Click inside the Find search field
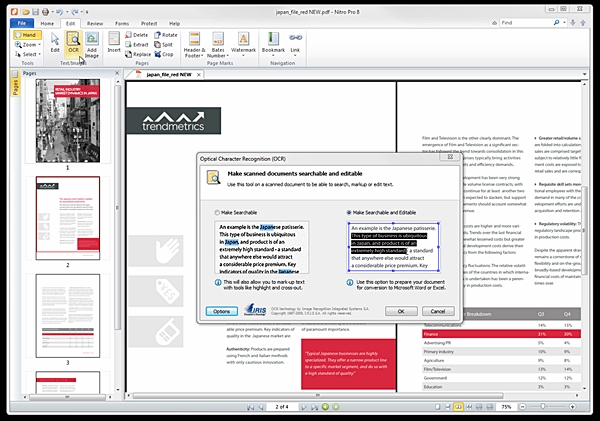600x421 pixels. click(x=526, y=23)
